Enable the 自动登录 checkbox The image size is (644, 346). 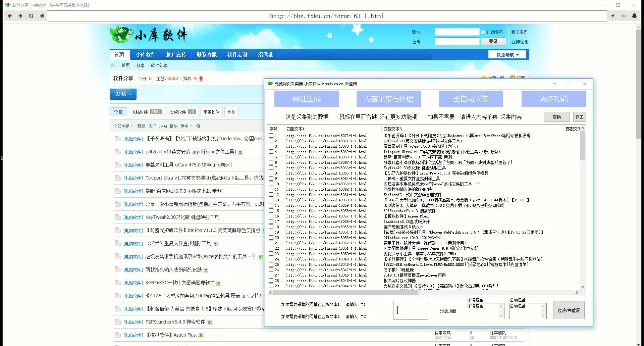click(x=483, y=32)
